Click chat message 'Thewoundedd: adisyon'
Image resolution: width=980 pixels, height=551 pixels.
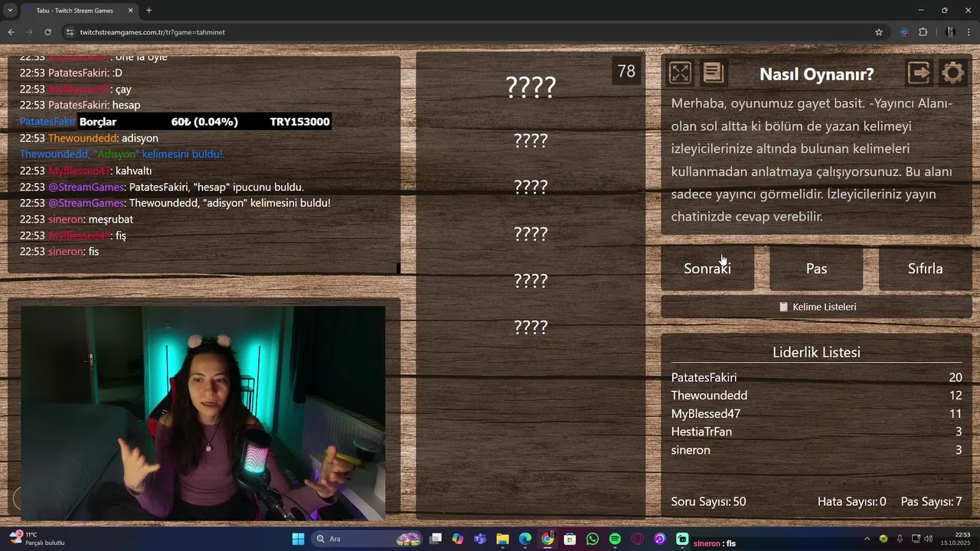[89, 139]
